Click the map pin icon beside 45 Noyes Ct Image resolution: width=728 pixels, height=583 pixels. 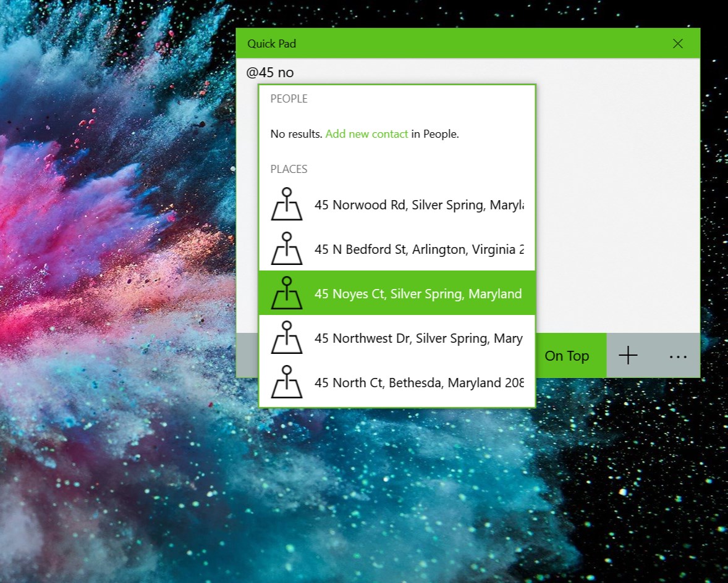tap(287, 293)
